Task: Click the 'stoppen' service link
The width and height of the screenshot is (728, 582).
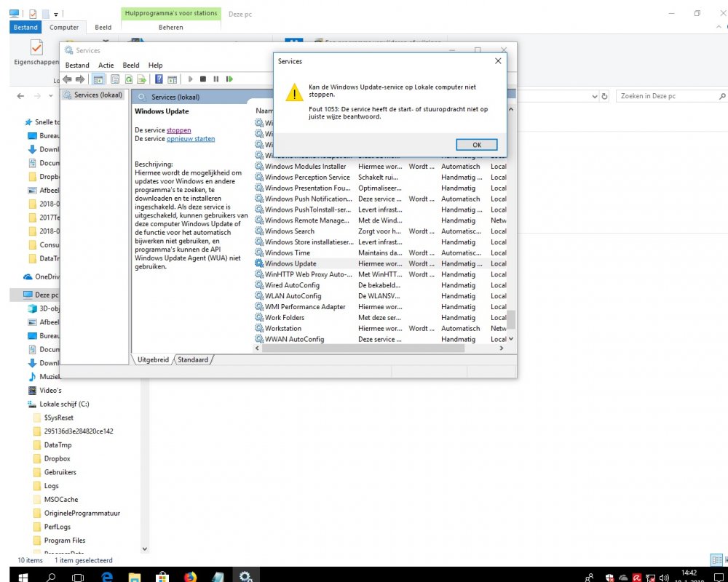Action: click(x=178, y=130)
